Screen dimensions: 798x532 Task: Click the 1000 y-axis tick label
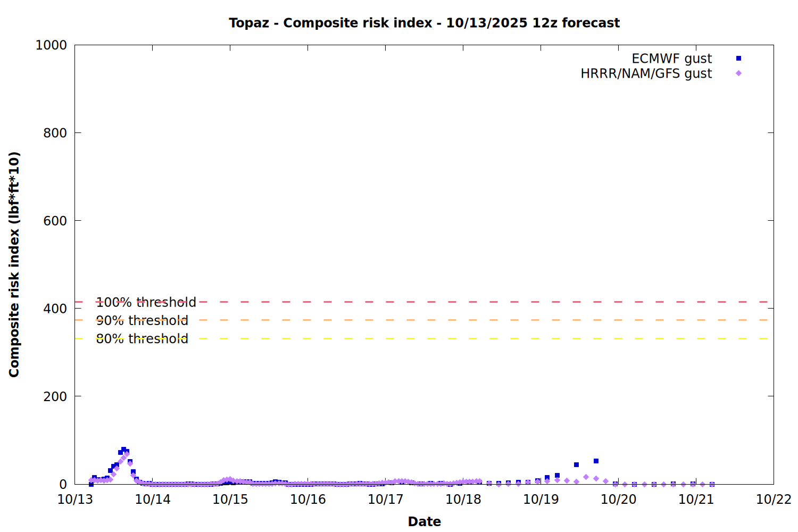click(51, 45)
